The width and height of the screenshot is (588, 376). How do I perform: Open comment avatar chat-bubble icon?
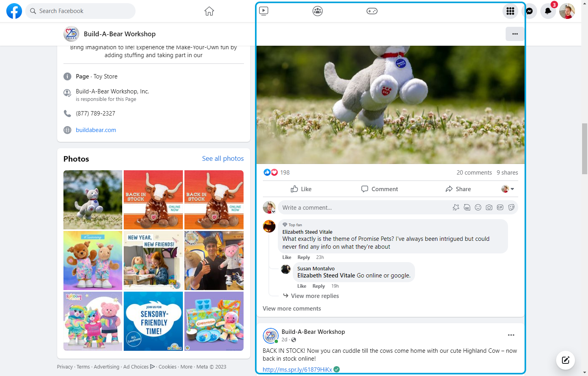[x=467, y=207]
